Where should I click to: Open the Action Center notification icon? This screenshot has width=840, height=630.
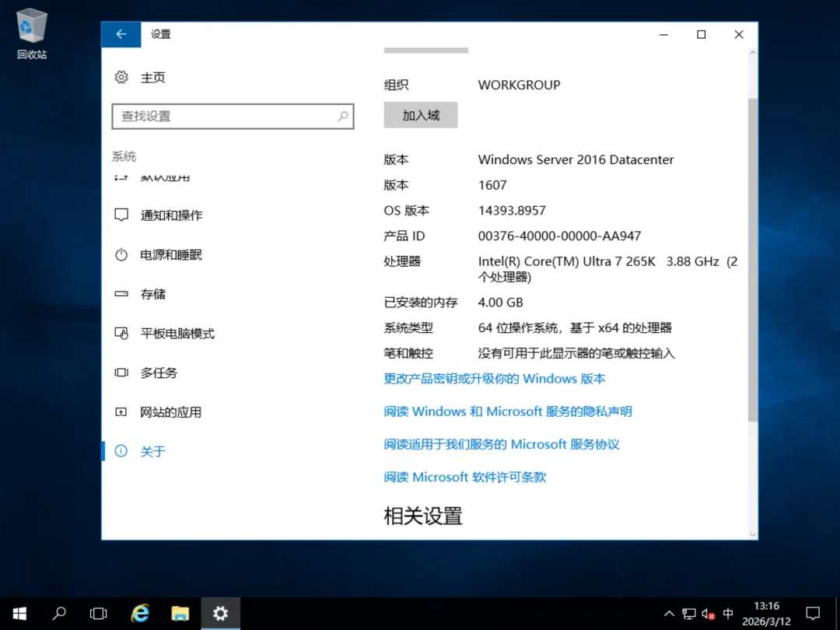point(813,614)
